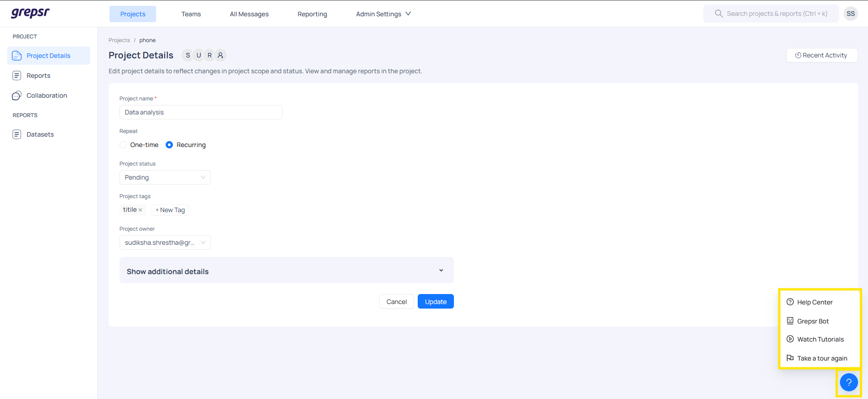Click the search magnifier icon
Viewport: 868px width, 399px height.
pyautogui.click(x=718, y=14)
